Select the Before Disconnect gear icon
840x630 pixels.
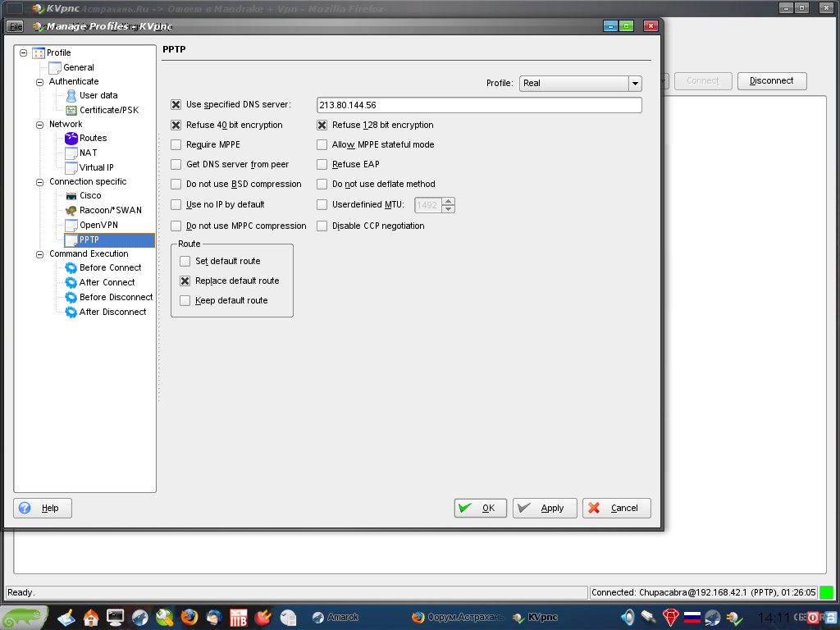[x=71, y=297]
